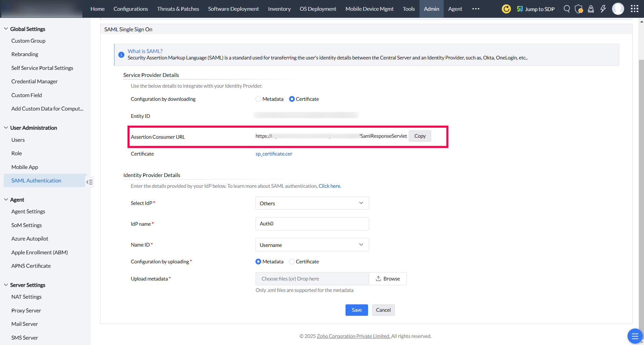
Task: Go to the Home tab
Action: [x=97, y=9]
